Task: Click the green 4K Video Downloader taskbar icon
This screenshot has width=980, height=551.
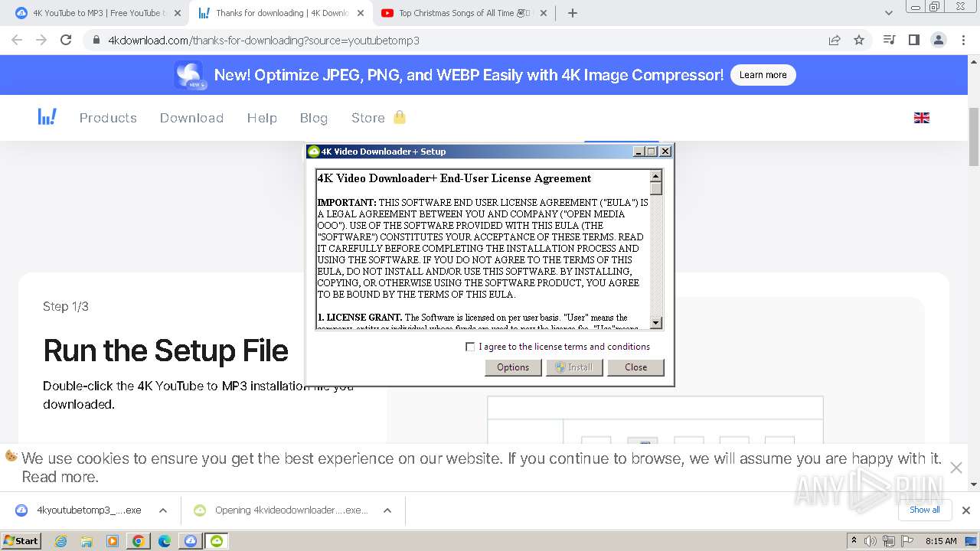Action: pyautogui.click(x=217, y=541)
